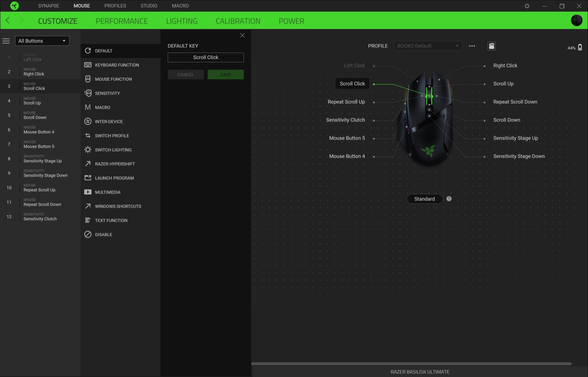Choose the Disable option icon
The height and width of the screenshot is (377, 588).
point(88,235)
